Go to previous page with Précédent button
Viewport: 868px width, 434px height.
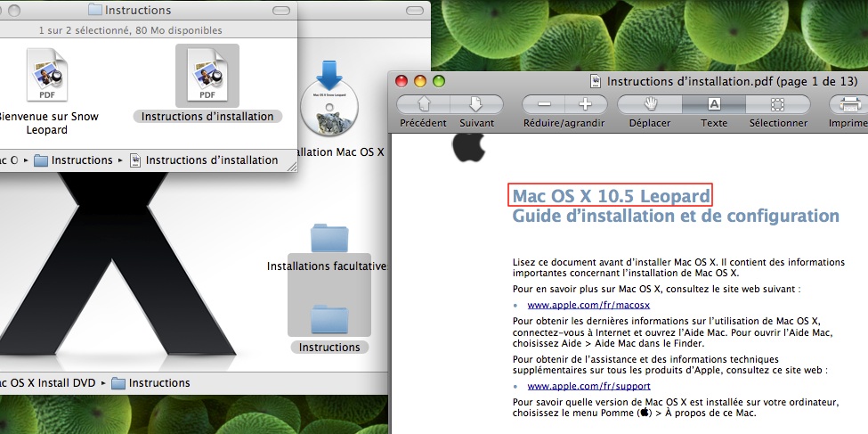click(x=424, y=104)
